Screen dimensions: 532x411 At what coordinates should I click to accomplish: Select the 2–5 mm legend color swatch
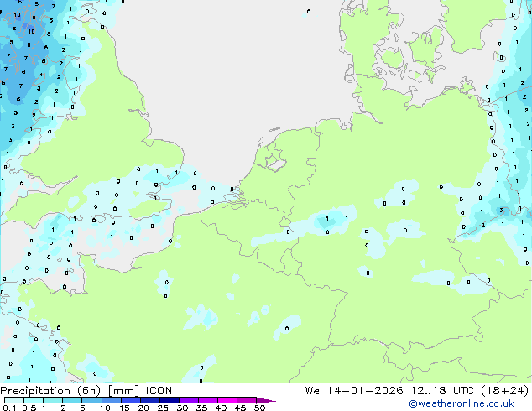[x=72, y=400]
